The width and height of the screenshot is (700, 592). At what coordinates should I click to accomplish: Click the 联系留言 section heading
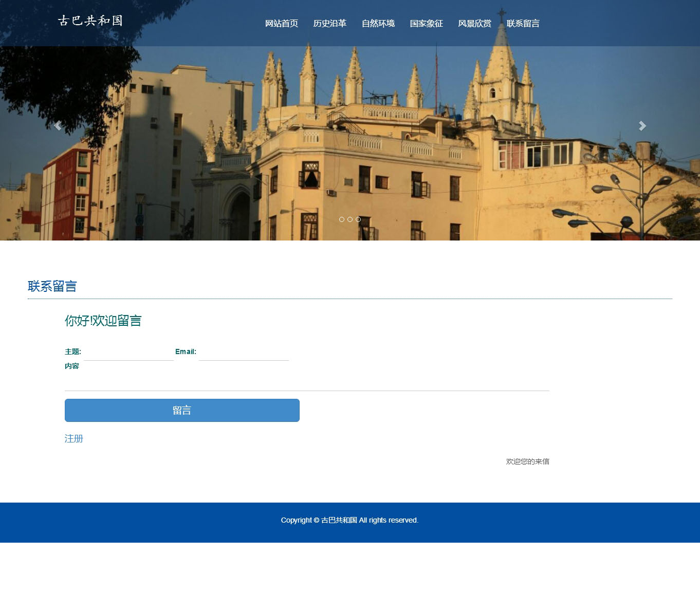[52, 286]
